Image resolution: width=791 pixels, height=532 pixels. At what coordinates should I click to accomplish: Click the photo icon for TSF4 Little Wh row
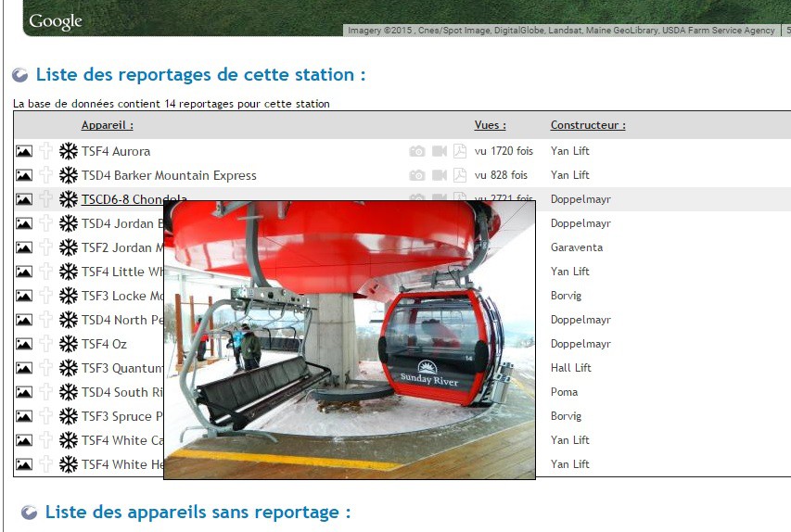pos(24,272)
